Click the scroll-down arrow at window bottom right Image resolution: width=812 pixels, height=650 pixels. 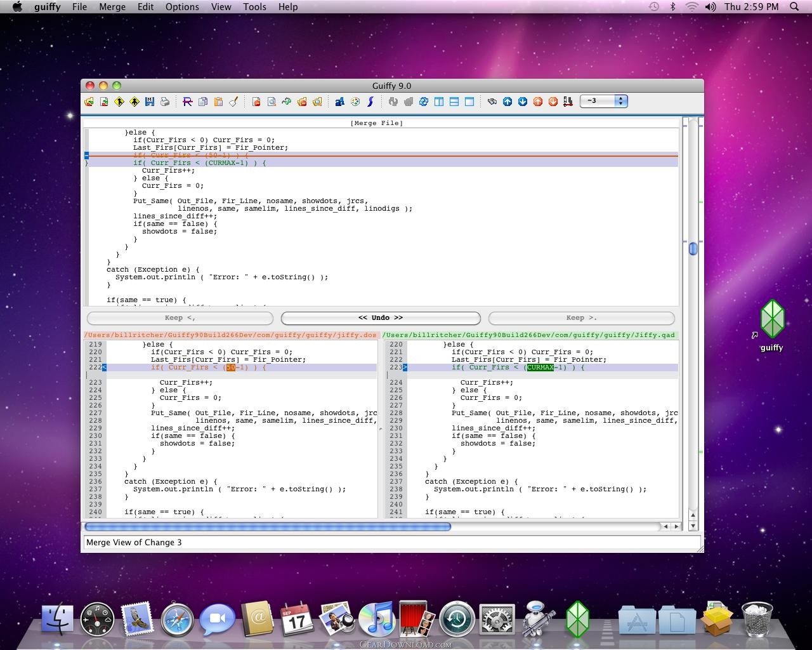tap(693, 526)
